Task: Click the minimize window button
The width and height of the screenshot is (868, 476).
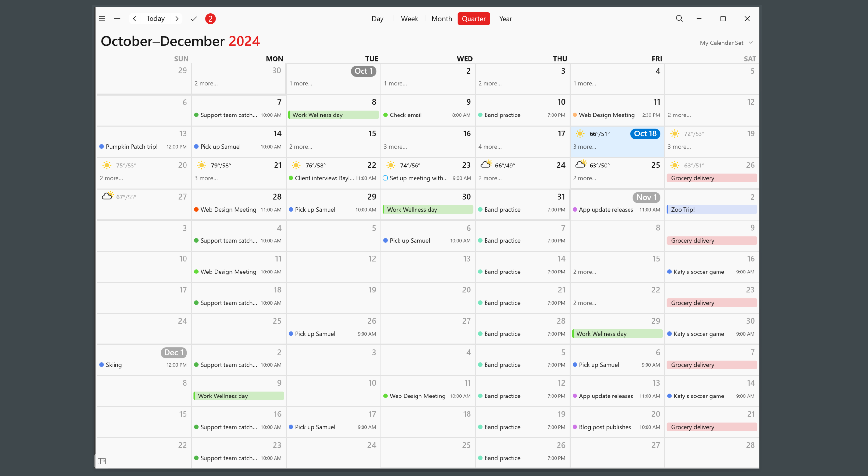Action: tap(699, 18)
